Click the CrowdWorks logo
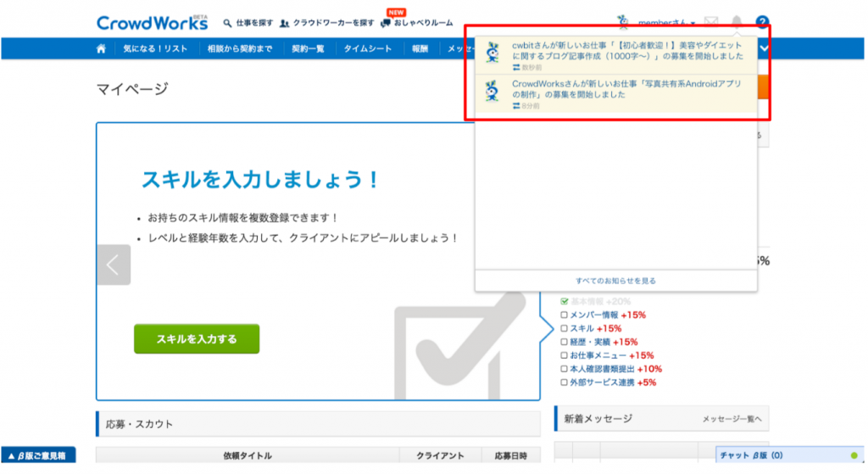Screen dimensions: 868x474 (x=152, y=23)
